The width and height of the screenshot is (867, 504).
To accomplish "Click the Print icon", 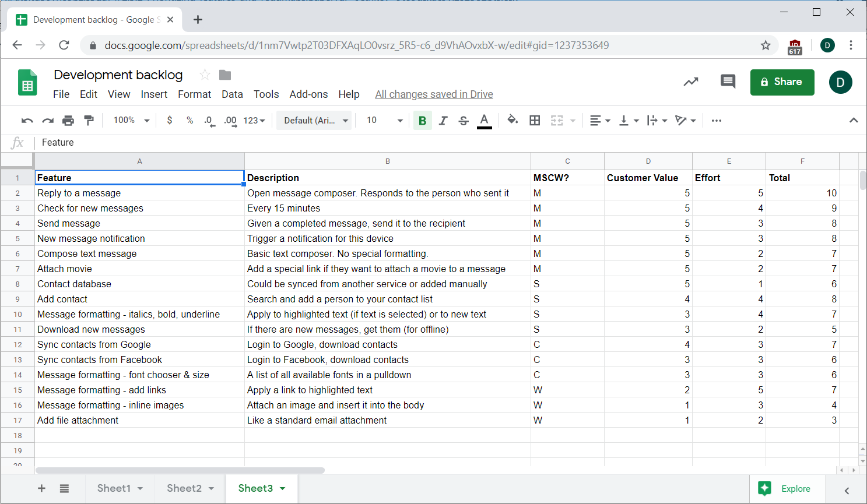I will 68,121.
